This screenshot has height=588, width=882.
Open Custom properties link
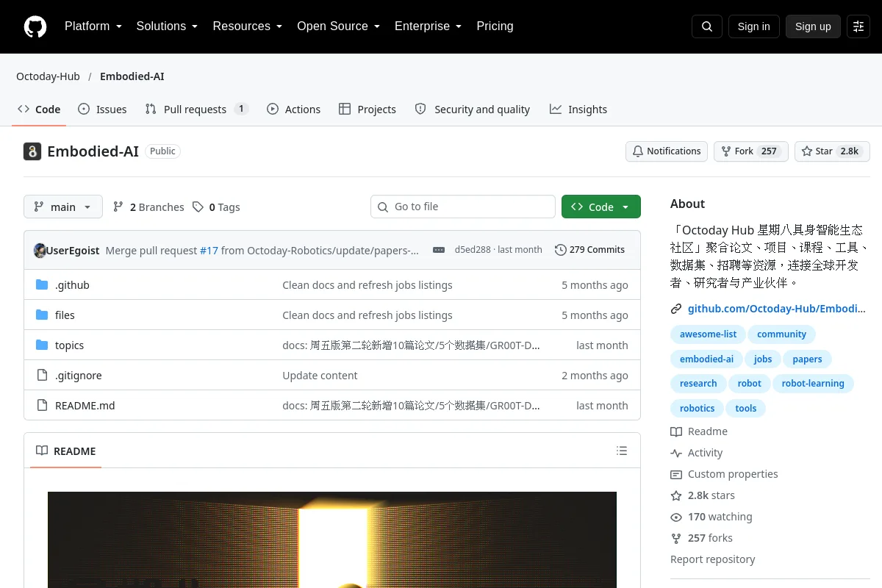(724, 474)
